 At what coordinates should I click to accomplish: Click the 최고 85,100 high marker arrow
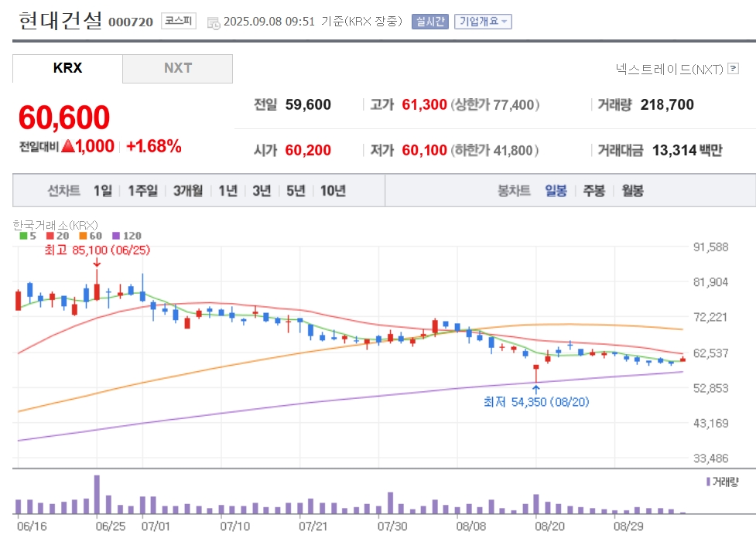click(97, 263)
